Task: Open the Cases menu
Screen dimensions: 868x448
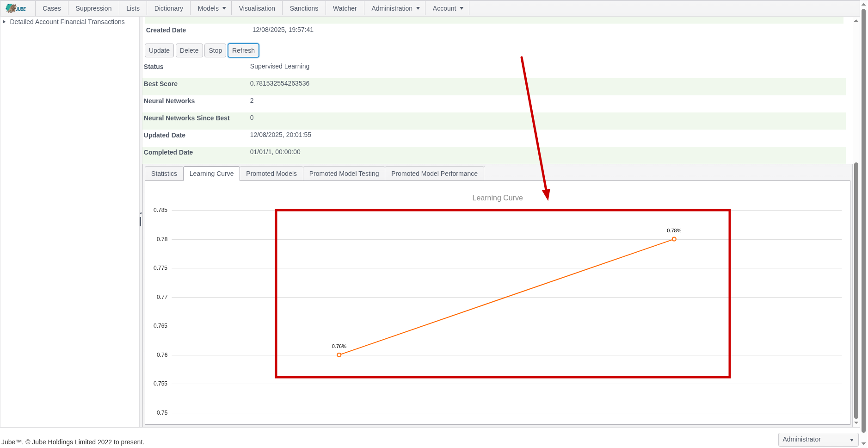Action: (x=52, y=8)
